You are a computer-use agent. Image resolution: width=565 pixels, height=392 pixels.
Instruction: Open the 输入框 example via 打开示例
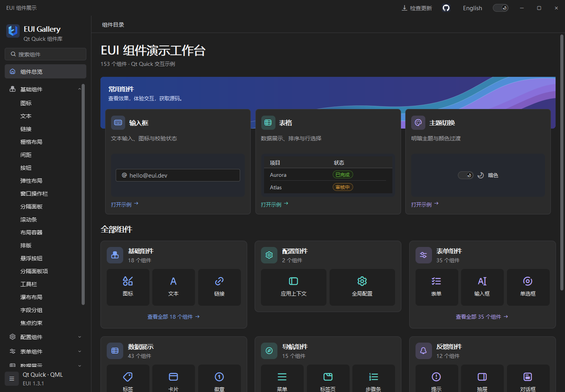[x=125, y=205]
